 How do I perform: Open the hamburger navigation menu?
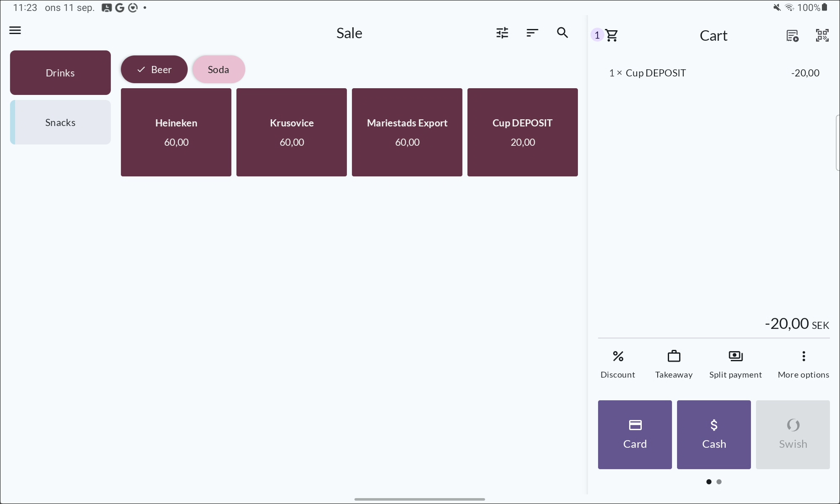tap(15, 31)
